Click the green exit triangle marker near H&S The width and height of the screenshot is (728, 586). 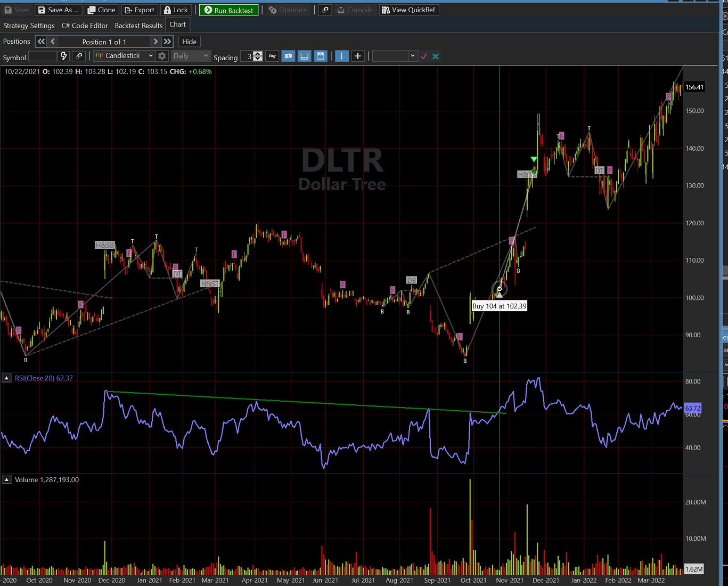(534, 160)
